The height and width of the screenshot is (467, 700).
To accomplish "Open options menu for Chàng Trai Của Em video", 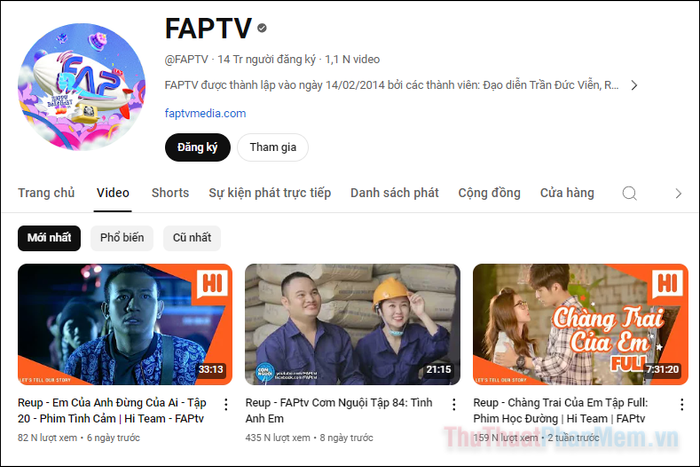I will point(682,404).
